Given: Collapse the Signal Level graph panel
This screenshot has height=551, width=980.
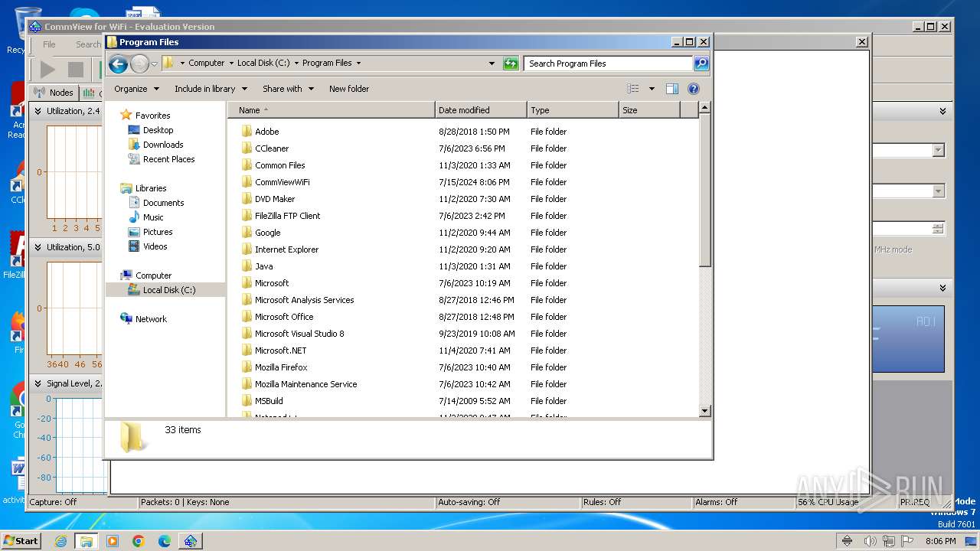Looking at the screenshot, I should click(x=38, y=383).
